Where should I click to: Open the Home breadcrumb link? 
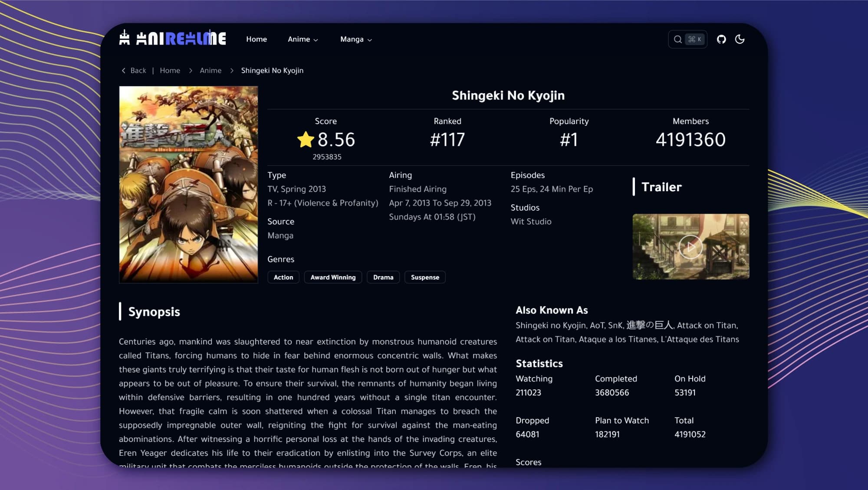(x=170, y=71)
